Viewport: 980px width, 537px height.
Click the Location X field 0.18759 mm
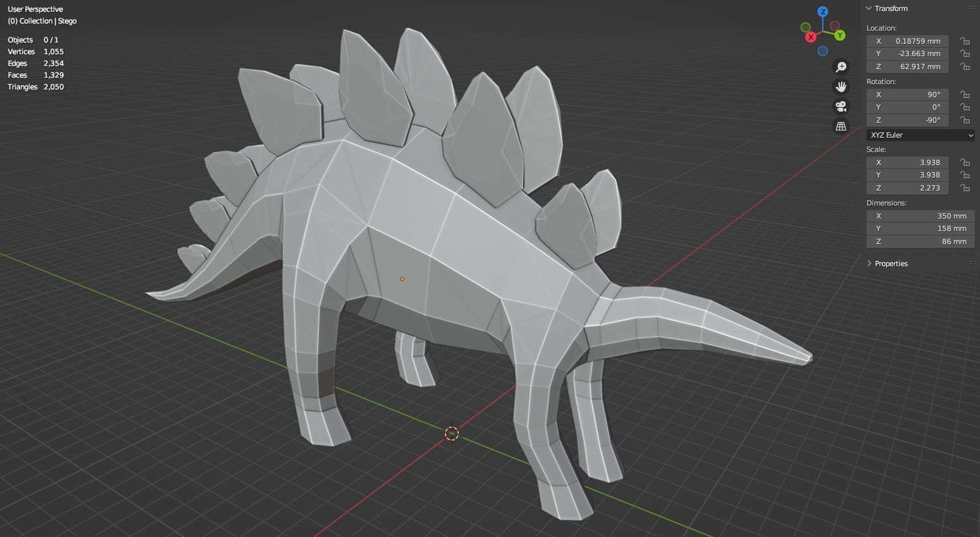point(907,40)
